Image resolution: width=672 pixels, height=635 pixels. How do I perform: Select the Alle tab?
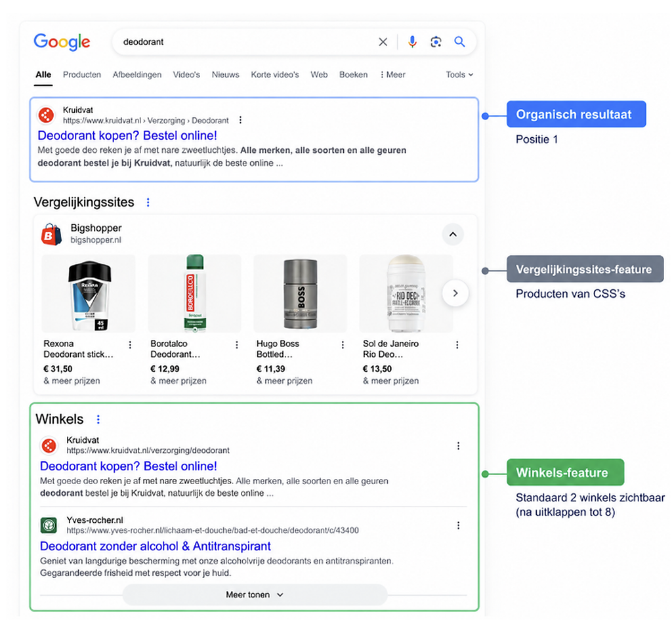tap(43, 75)
